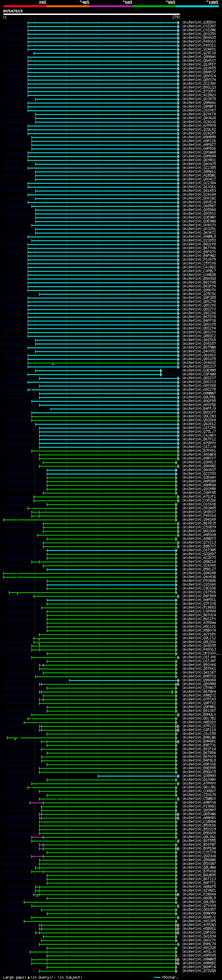This screenshot has width=222, height=980.
Task: Select hit label UniRef100_B9SLQ3
Action: point(199,88)
